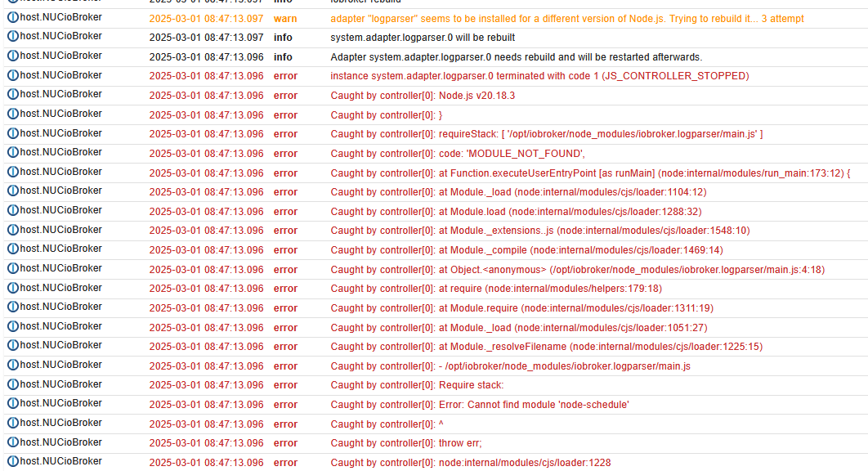Image resolution: width=868 pixels, height=471 pixels.
Task: Click host icon on JS_CONTROLLER_STOPPED error row
Action: point(13,75)
